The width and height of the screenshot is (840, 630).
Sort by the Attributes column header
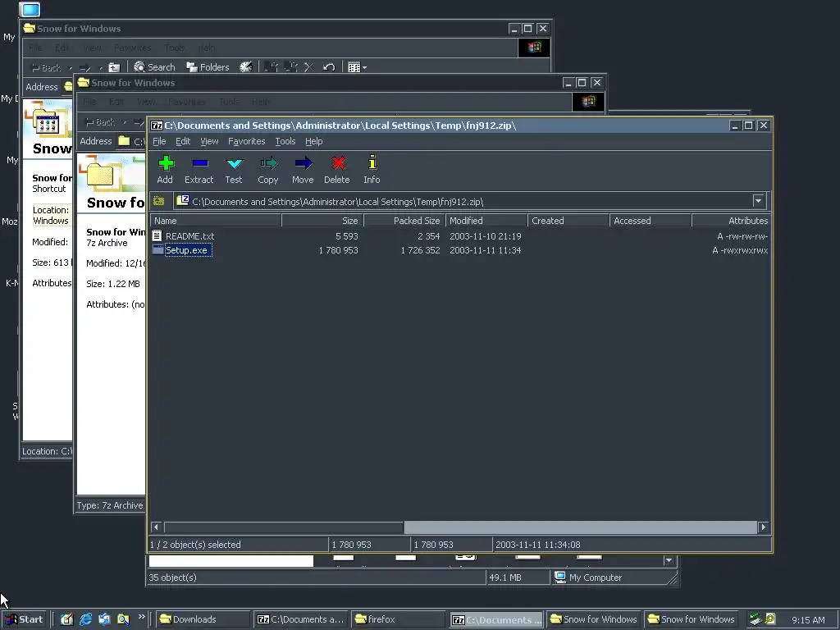coord(731,221)
